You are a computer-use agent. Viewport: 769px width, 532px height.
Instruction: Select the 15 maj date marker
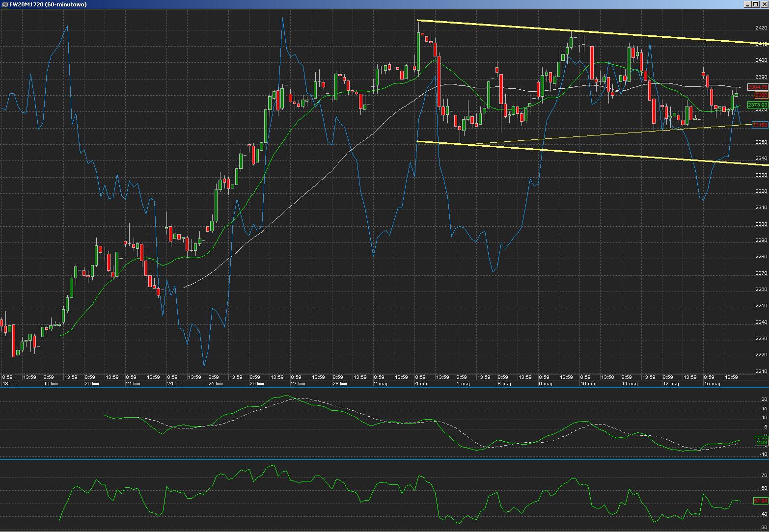712,383
